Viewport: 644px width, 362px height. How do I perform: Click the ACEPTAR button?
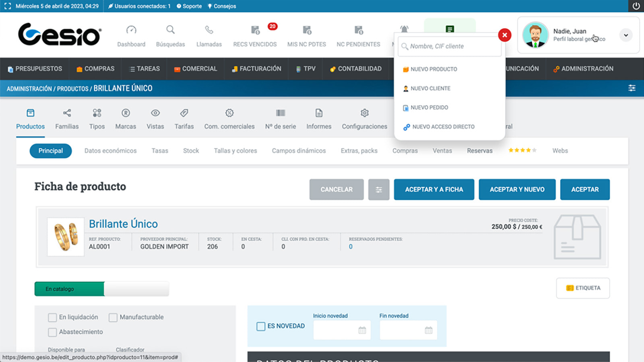pos(585,189)
